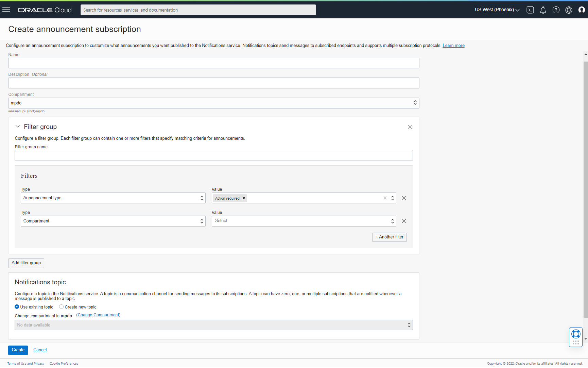This screenshot has width=588, height=368.
Task: Click the Create button
Action: [x=18, y=350]
